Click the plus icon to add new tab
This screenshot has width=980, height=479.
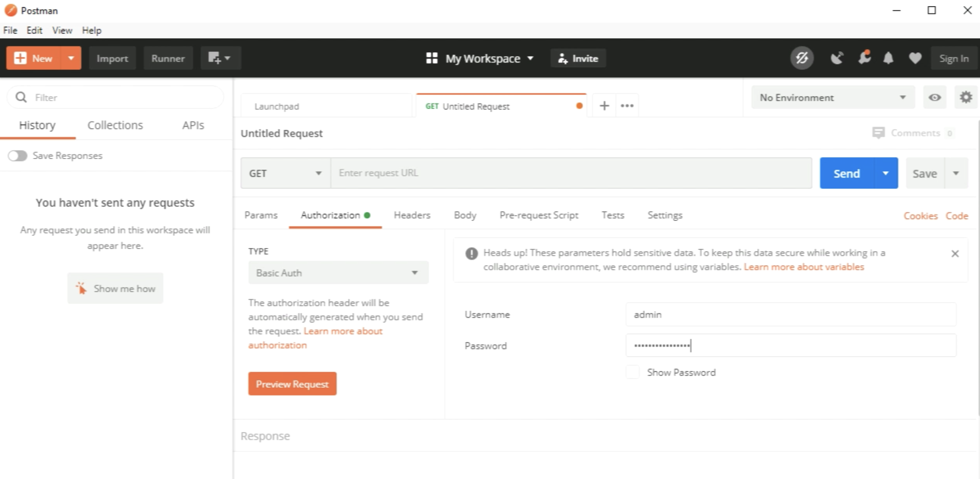pyautogui.click(x=604, y=106)
